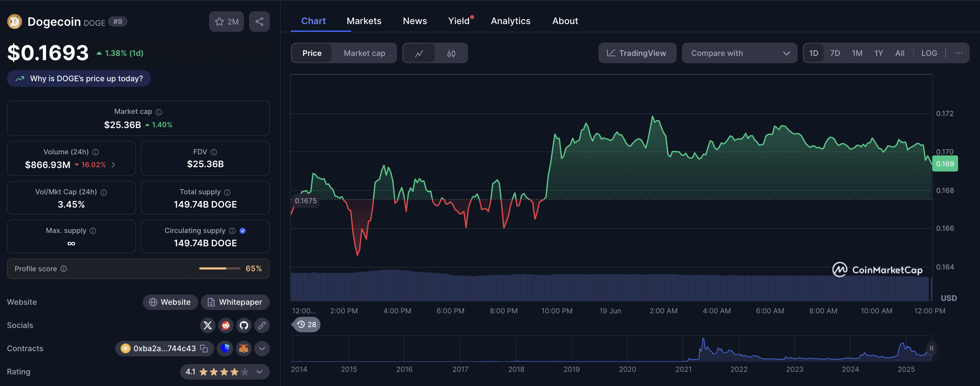980x386 pixels.
Task: Click the $25.36B market cap value
Action: click(x=123, y=125)
